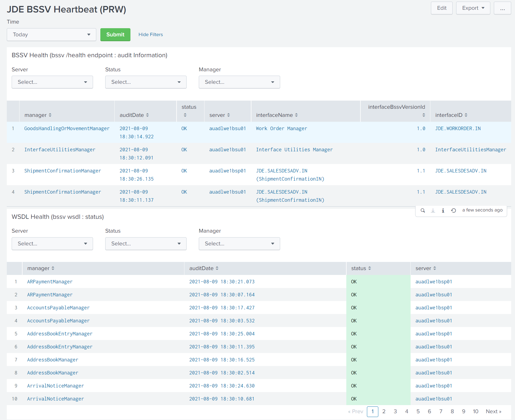The height and width of the screenshot is (420, 515).
Task: Click the panel export download icon
Action: [x=433, y=210]
